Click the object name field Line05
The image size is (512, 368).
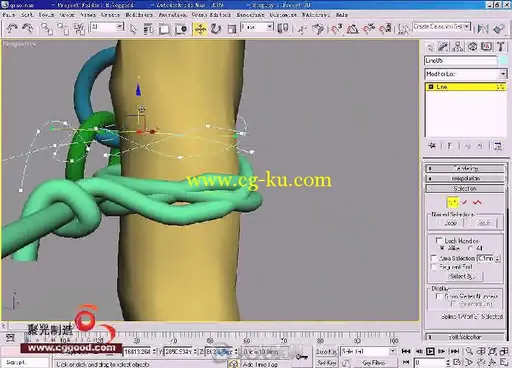461,61
